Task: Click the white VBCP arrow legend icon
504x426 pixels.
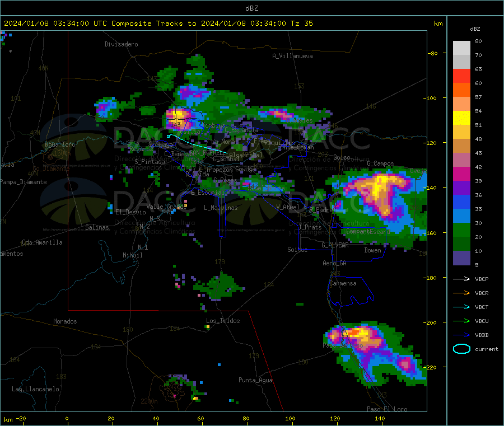Action: (461, 279)
